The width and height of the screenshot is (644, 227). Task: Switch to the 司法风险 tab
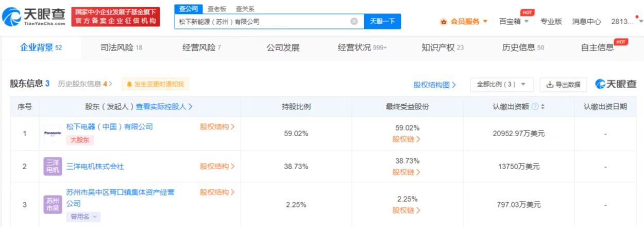(121, 47)
